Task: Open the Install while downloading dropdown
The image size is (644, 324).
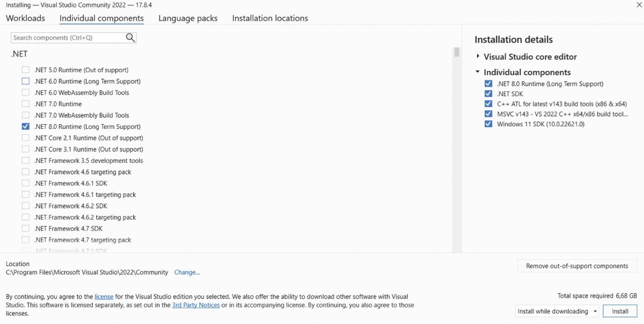Action: 557,311
